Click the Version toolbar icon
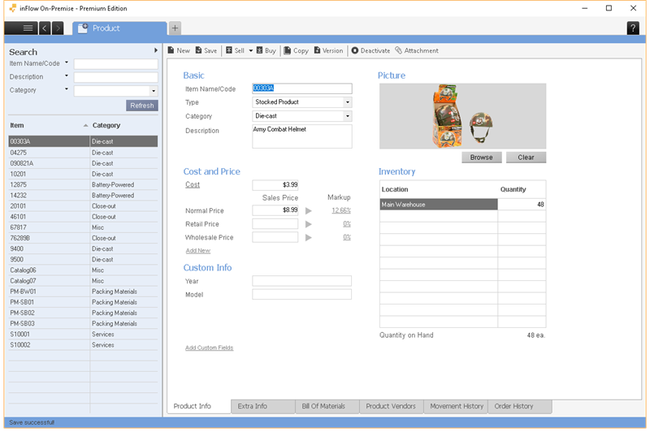Viewport: 650px width, 432px height. tap(317, 50)
